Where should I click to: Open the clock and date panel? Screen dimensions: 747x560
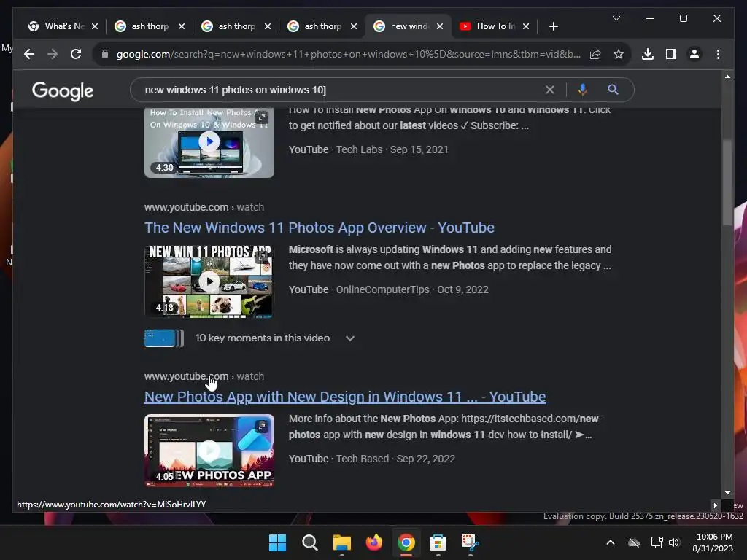(x=713, y=542)
